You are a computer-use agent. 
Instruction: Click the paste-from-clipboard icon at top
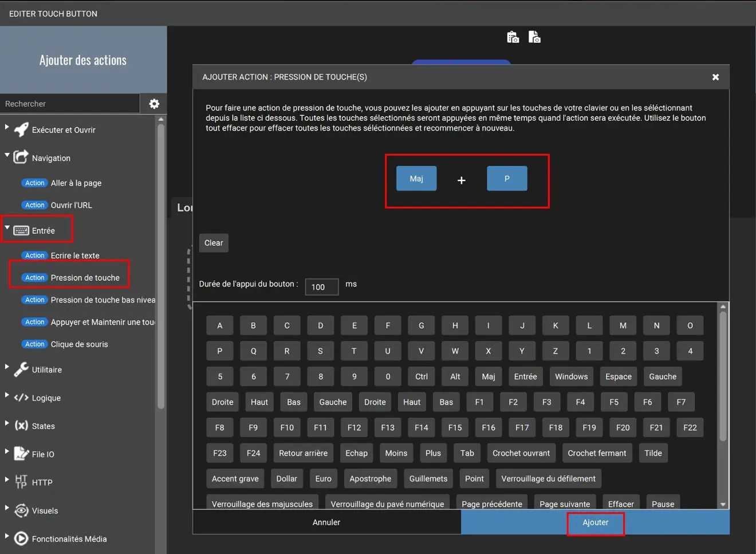513,37
